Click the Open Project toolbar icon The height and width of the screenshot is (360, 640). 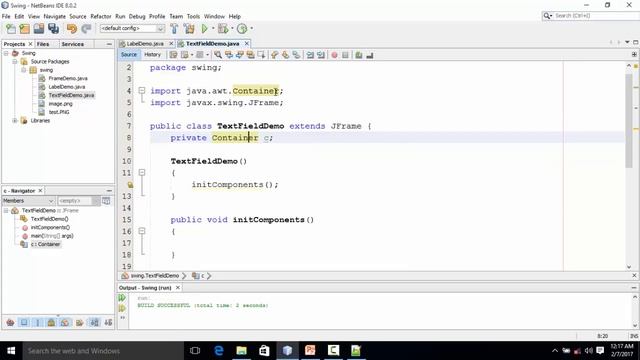(x=39, y=29)
